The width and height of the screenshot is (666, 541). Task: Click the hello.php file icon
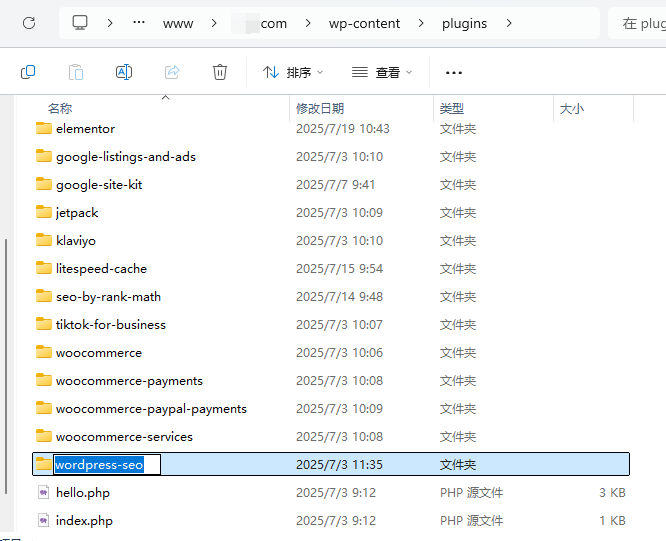(x=44, y=492)
